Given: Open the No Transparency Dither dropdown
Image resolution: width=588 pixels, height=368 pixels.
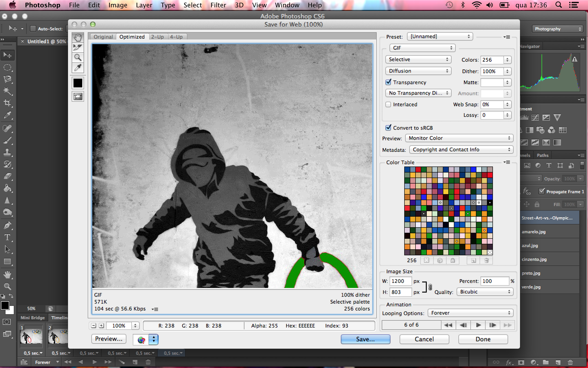Looking at the screenshot, I should click(x=418, y=93).
